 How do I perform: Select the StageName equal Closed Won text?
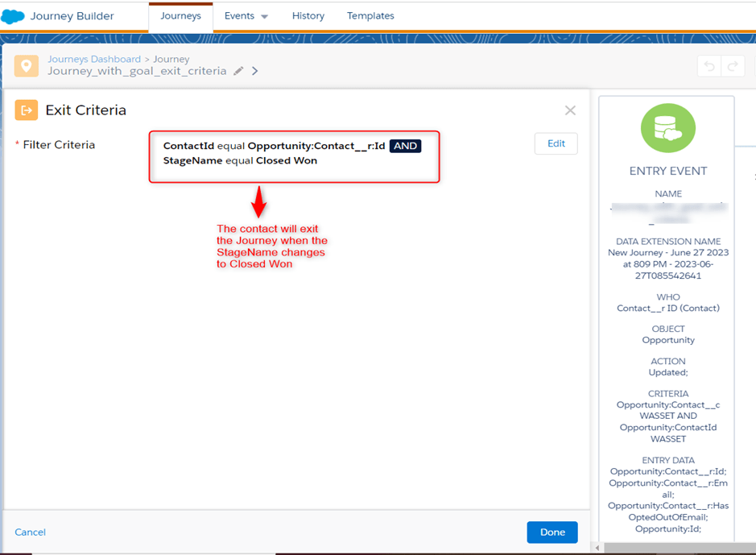[x=240, y=160]
